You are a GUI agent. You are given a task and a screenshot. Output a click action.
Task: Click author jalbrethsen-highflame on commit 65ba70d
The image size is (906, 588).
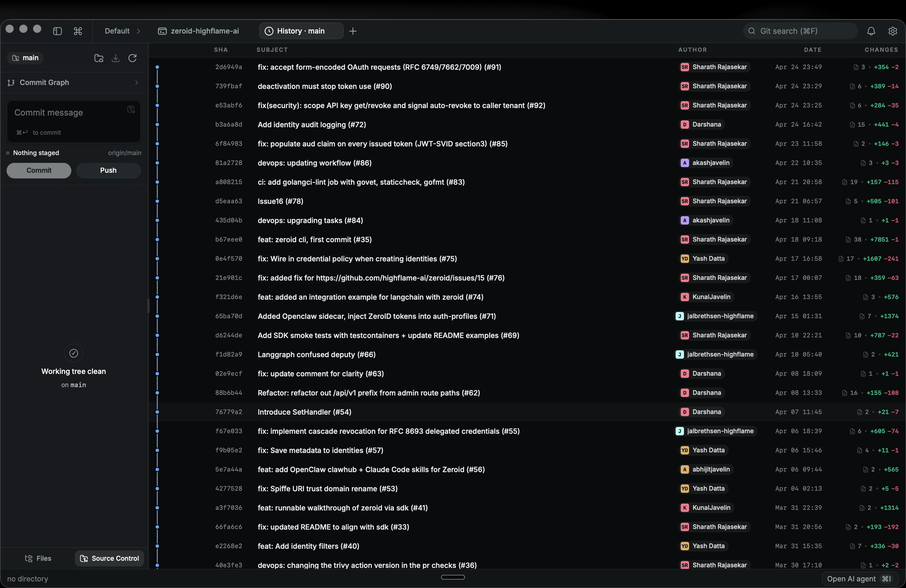[x=715, y=316]
